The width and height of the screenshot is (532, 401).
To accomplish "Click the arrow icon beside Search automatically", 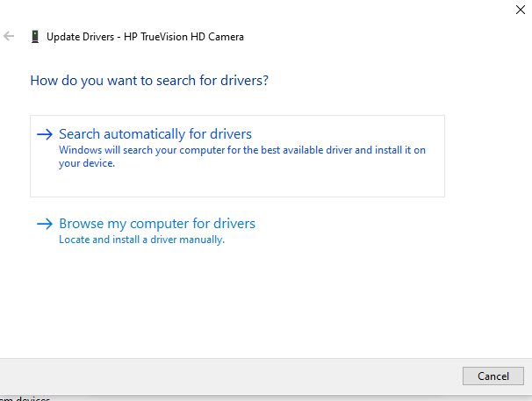I will tap(45, 134).
